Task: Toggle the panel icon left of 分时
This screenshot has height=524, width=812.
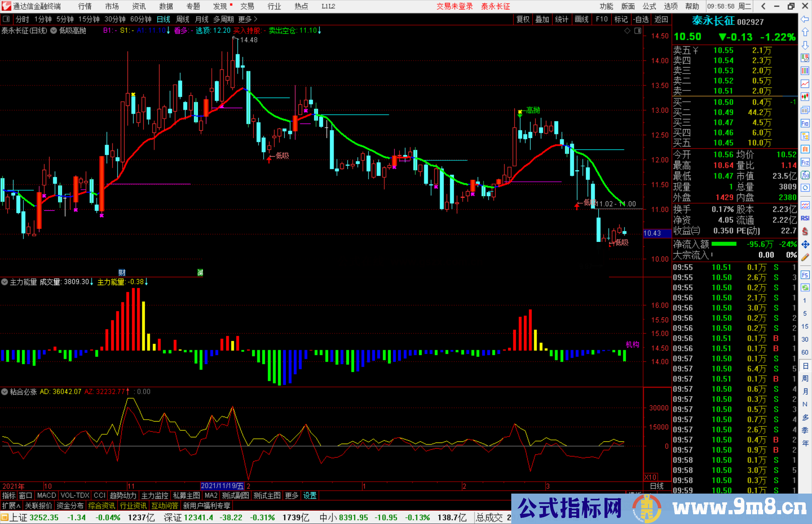Action: tap(6, 19)
